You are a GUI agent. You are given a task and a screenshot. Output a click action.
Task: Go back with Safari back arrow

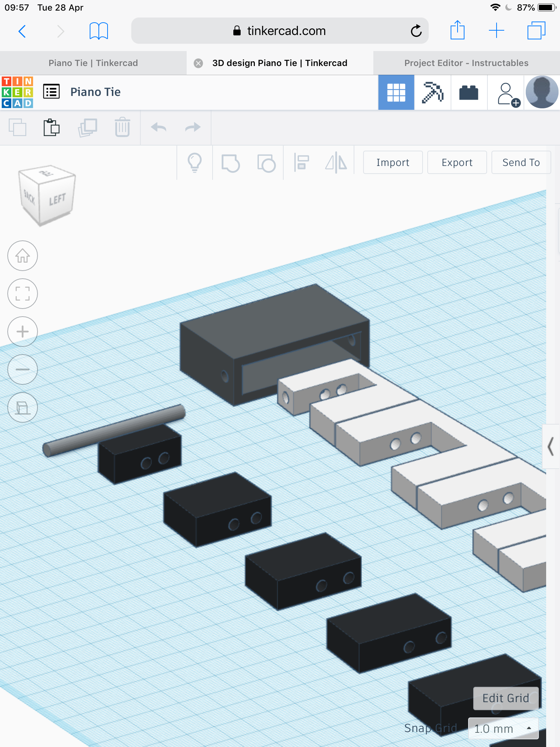(22, 31)
